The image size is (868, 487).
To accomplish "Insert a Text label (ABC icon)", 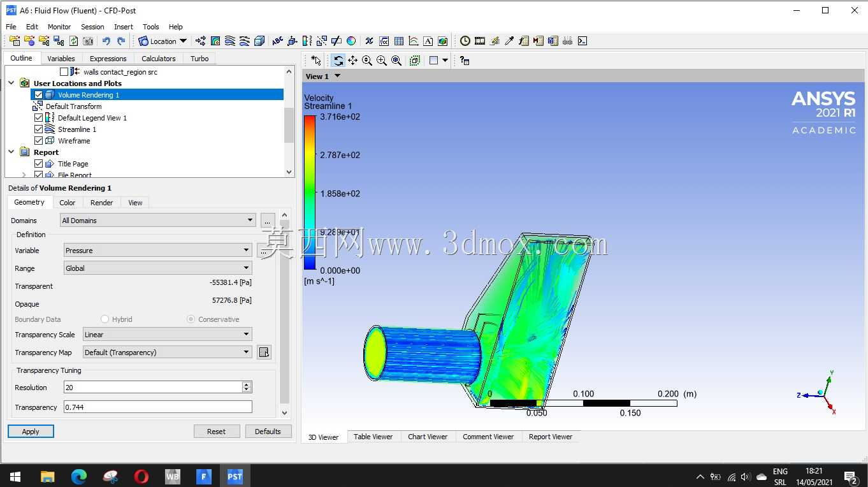I will coord(277,41).
